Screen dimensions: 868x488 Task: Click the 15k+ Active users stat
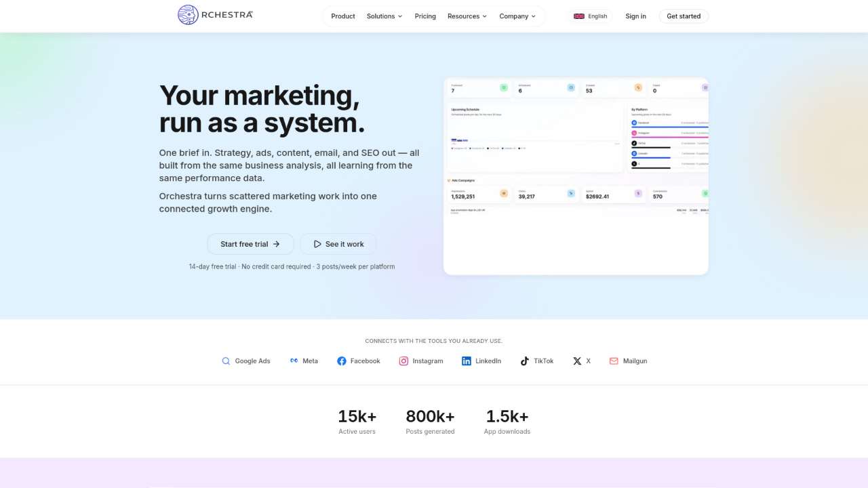point(357,422)
